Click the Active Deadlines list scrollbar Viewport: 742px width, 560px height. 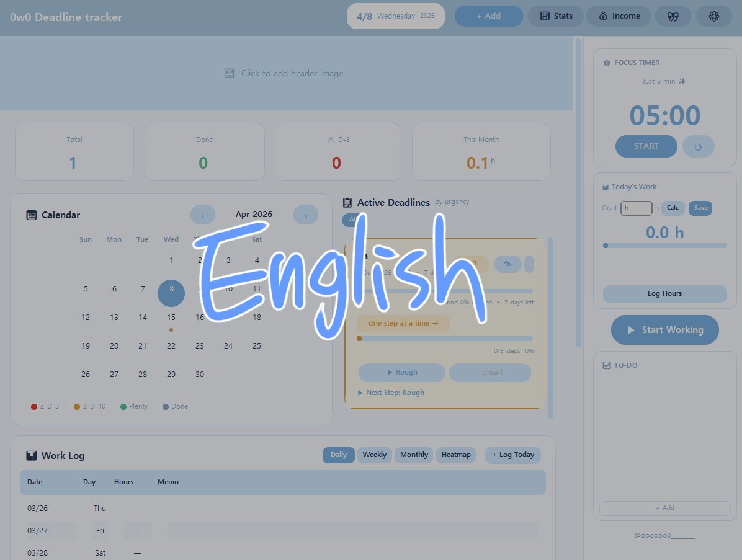(551, 328)
